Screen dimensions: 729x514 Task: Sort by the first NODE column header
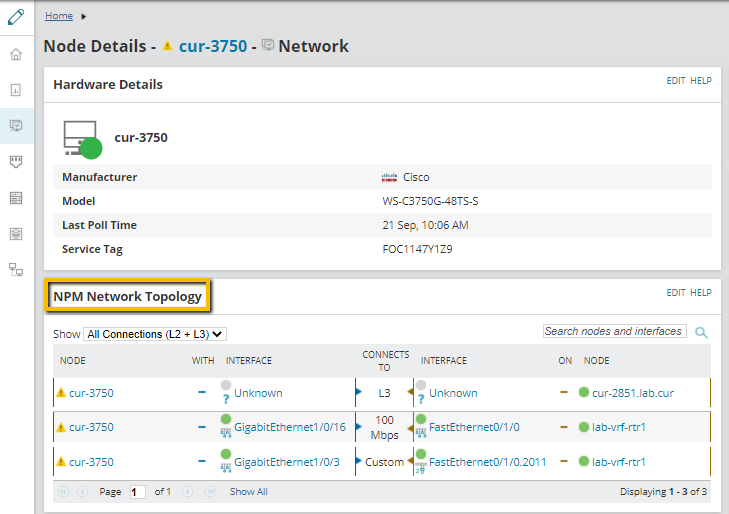(x=73, y=361)
